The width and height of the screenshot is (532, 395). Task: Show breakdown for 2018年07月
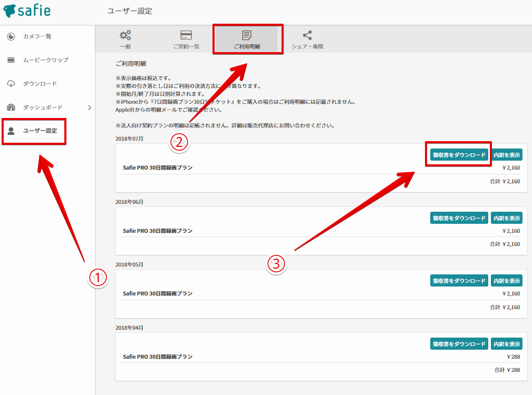tap(507, 155)
